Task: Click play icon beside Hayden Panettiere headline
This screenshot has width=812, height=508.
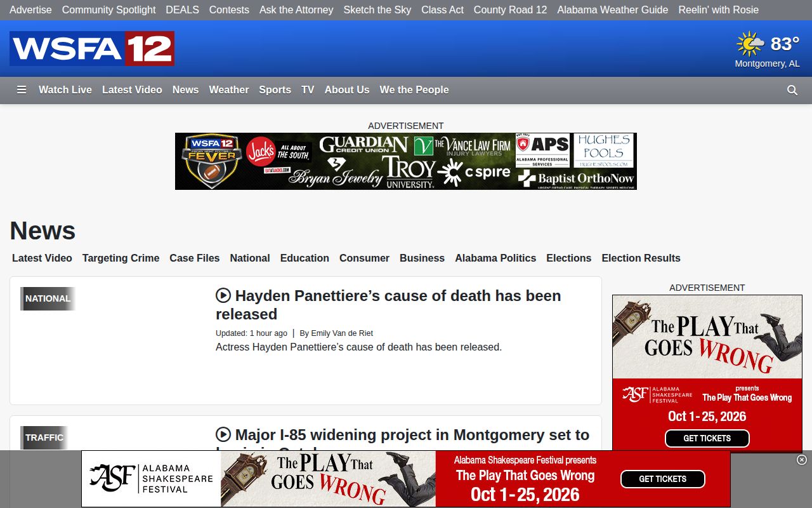Action: tap(223, 295)
